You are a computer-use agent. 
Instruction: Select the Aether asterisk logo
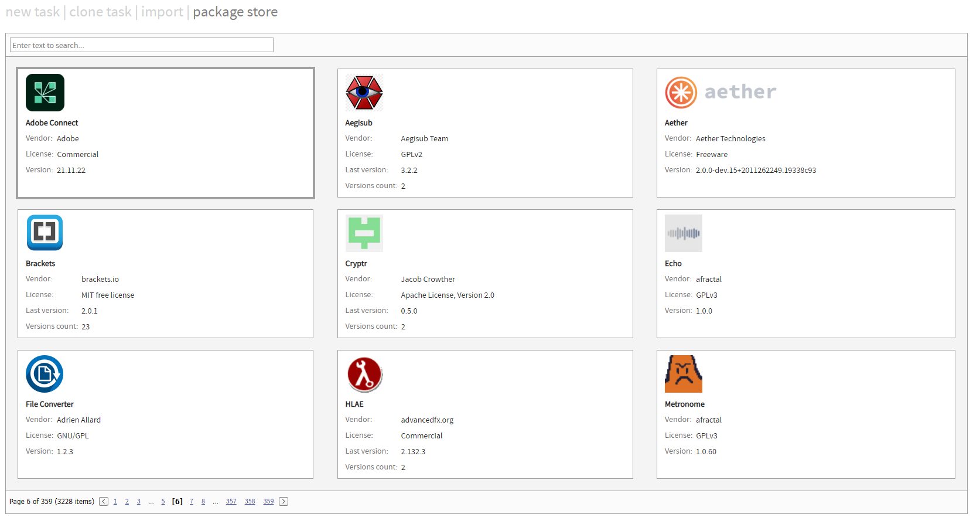click(681, 92)
